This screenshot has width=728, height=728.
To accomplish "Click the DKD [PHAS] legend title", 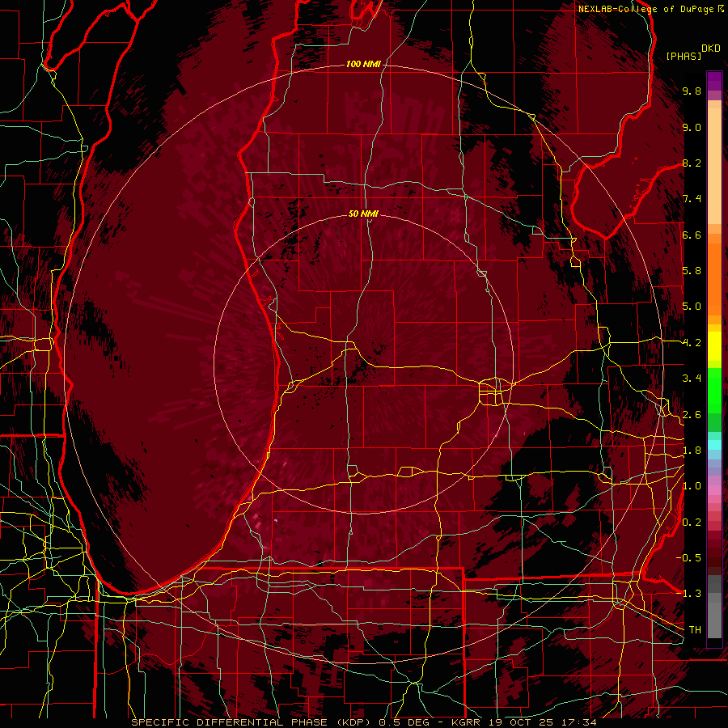I will pos(692,53).
